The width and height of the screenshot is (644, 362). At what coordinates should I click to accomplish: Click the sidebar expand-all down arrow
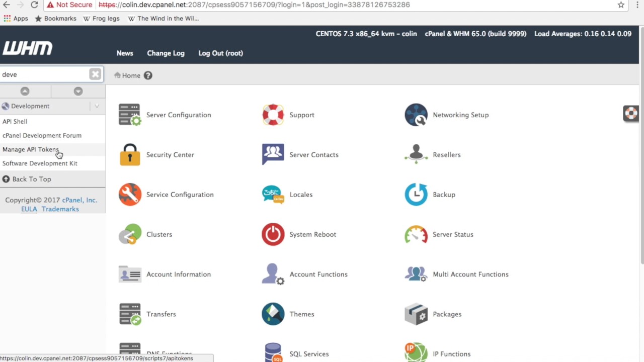pyautogui.click(x=78, y=91)
